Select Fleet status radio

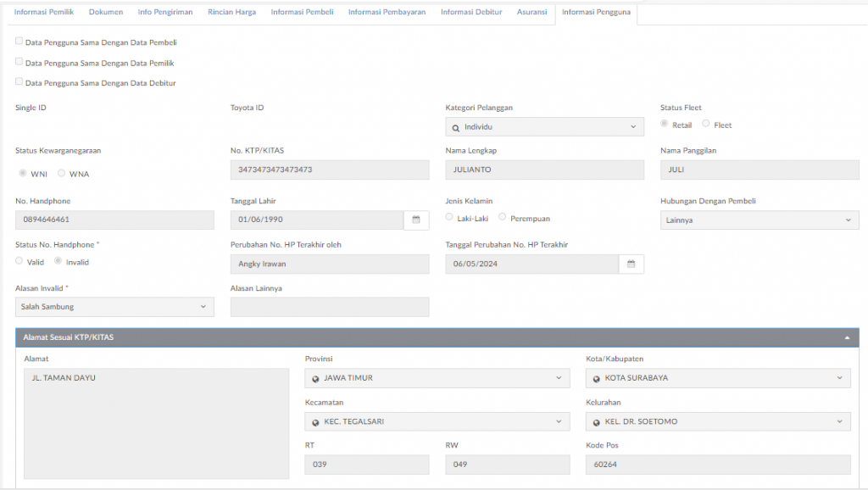click(x=706, y=124)
